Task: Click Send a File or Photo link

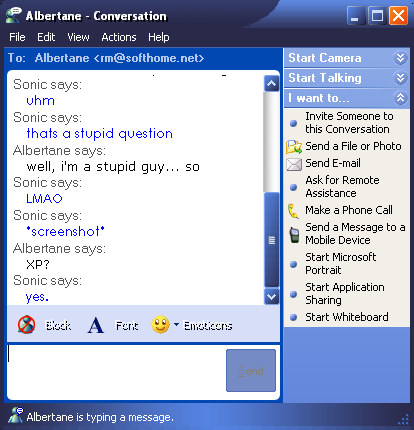Action: 353,146
